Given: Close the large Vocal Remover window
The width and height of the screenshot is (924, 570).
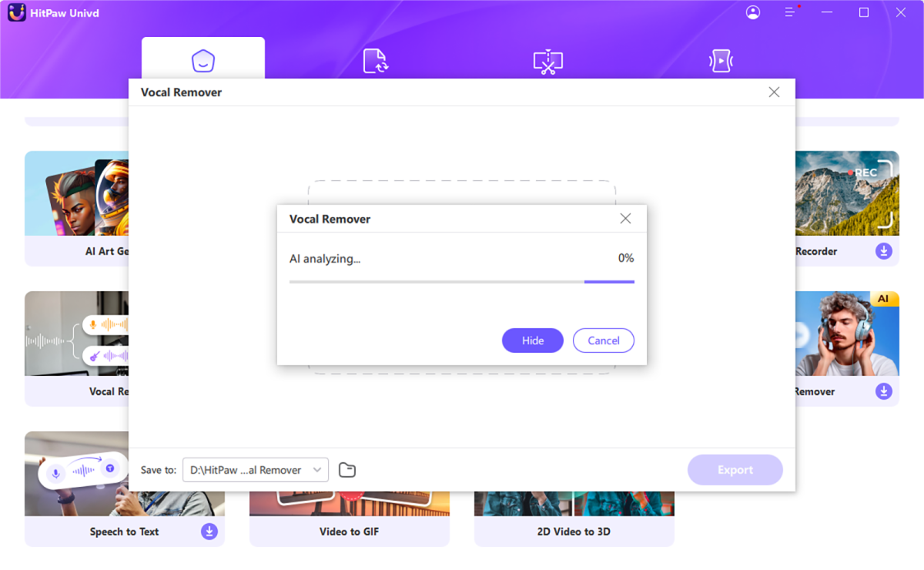Looking at the screenshot, I should tap(774, 92).
